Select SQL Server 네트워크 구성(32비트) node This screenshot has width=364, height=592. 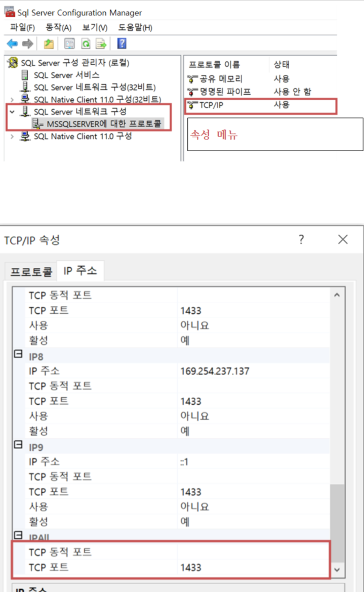coord(95,87)
